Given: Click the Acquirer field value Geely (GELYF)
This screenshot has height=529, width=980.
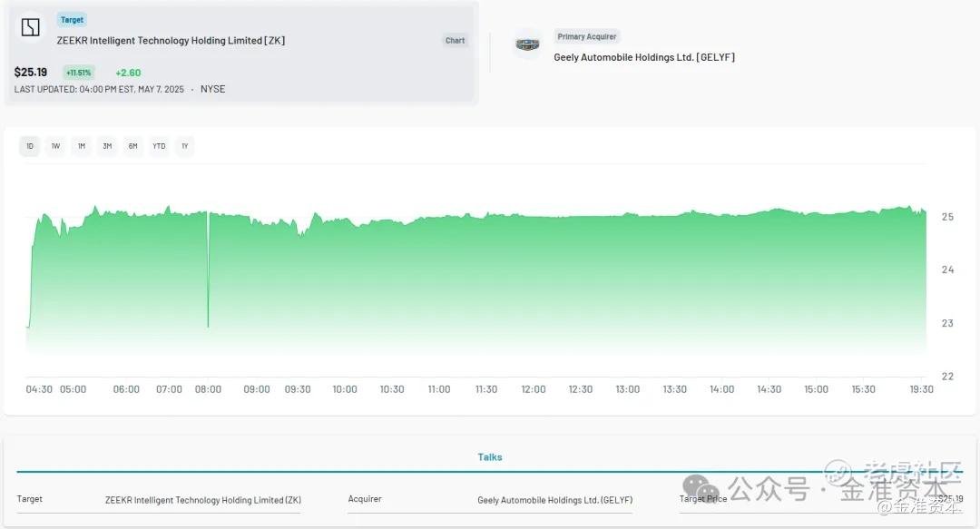Looking at the screenshot, I should tap(555, 500).
